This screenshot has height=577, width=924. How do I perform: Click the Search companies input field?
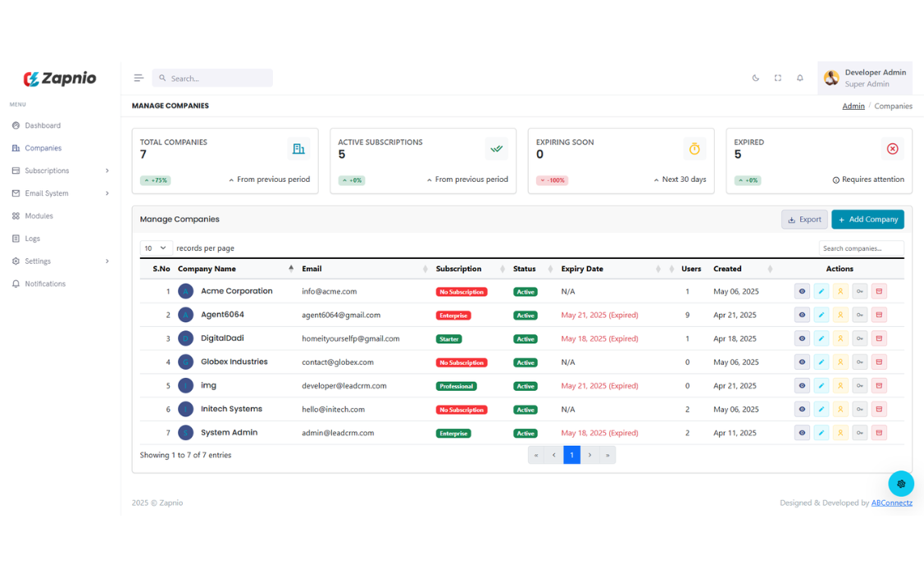[x=861, y=248]
